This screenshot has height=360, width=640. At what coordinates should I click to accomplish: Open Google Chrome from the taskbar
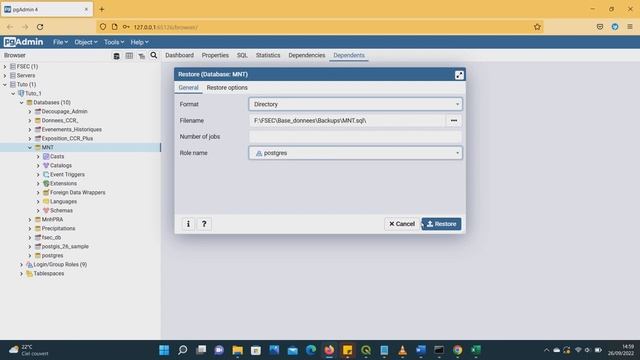(x=458, y=350)
